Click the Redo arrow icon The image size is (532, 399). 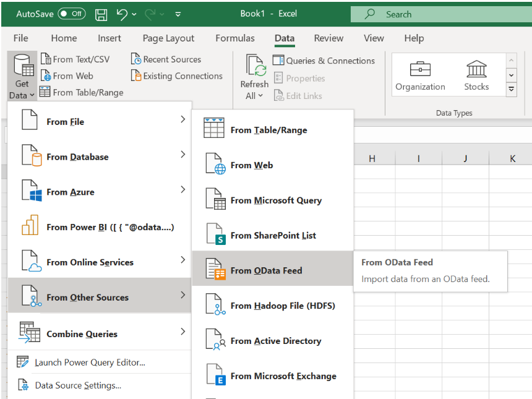[150, 14]
